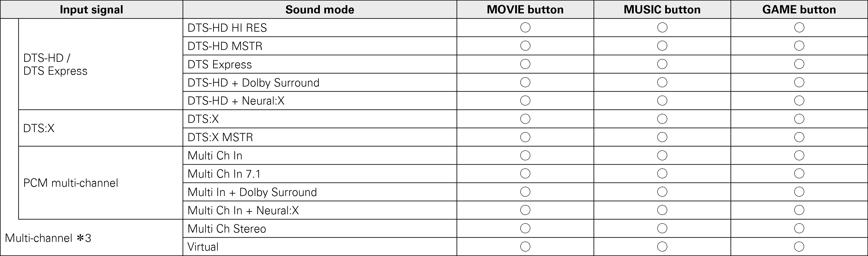Select the PCM multi-channel input signal cell

pos(71,183)
